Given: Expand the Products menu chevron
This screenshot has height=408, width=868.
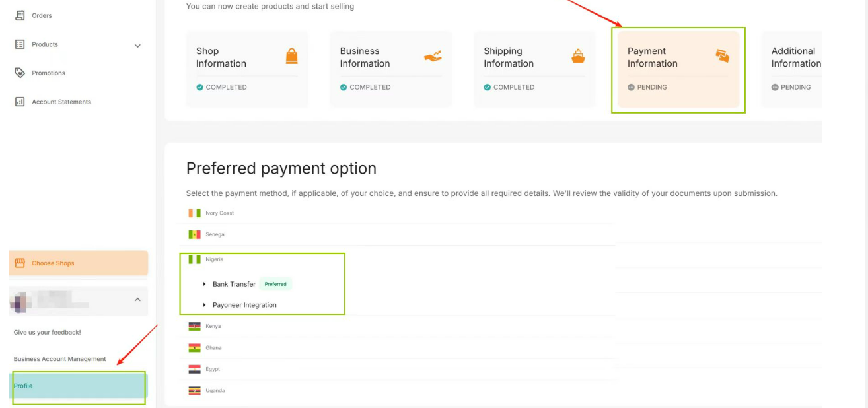Looking at the screenshot, I should coord(137,46).
